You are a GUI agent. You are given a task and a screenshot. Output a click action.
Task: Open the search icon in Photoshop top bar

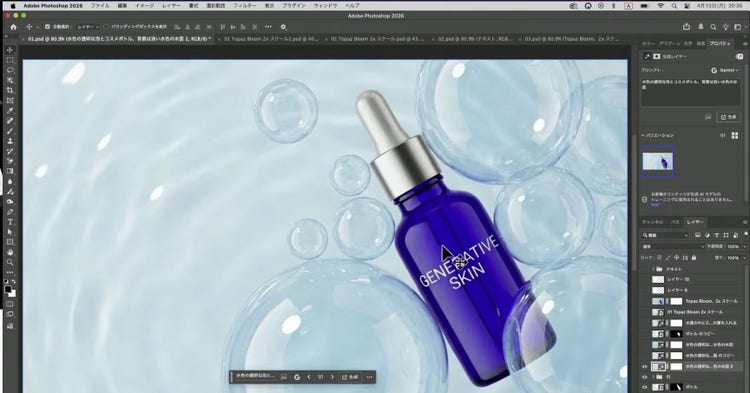click(713, 27)
